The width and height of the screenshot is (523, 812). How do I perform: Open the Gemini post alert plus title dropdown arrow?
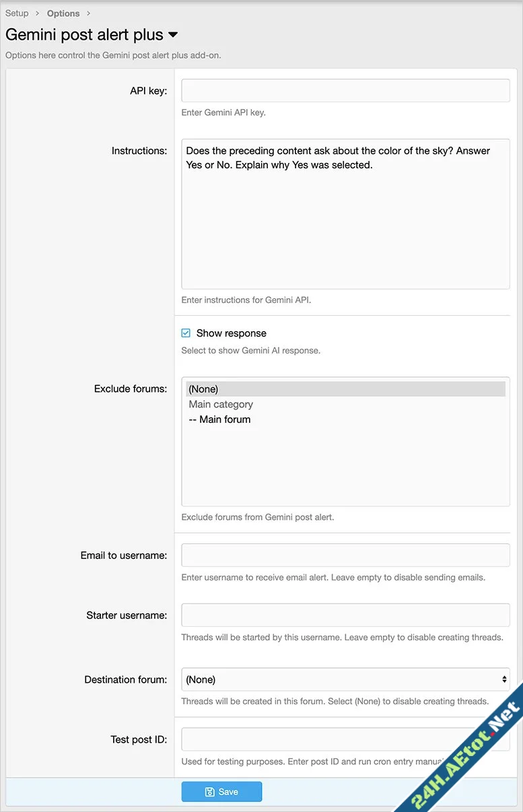(172, 35)
